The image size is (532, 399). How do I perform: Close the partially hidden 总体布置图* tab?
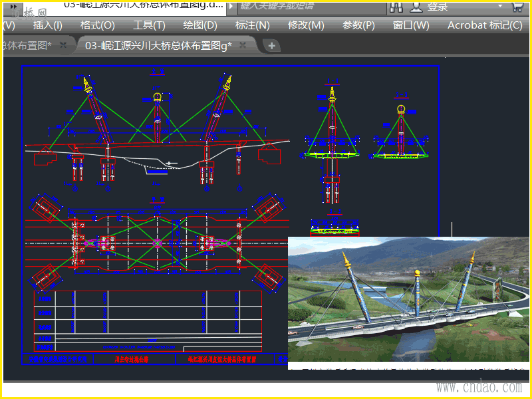click(x=63, y=45)
